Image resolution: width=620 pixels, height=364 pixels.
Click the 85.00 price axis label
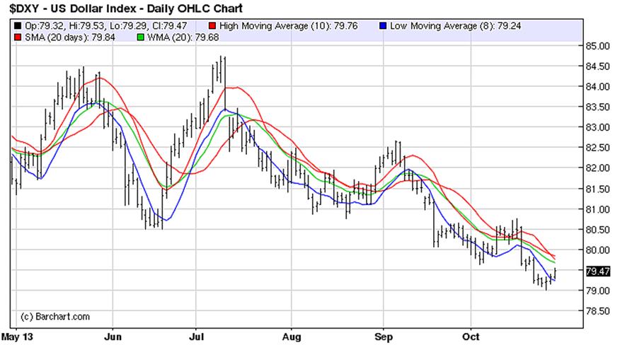click(597, 46)
